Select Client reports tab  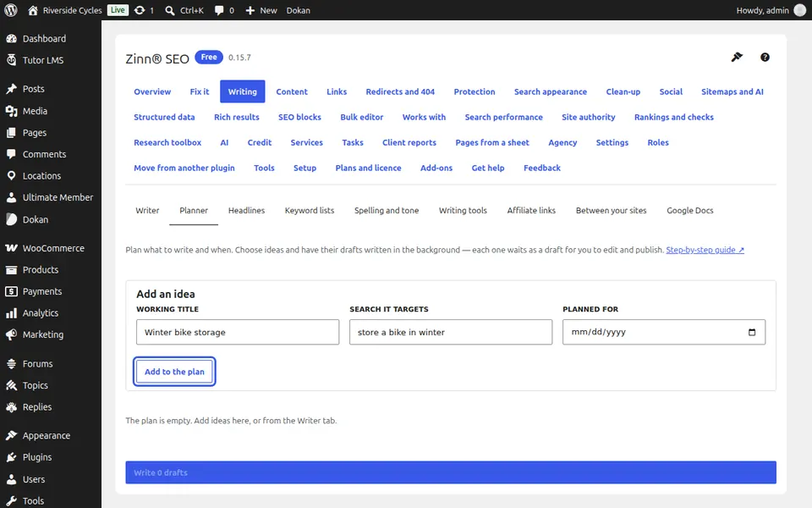[409, 142]
